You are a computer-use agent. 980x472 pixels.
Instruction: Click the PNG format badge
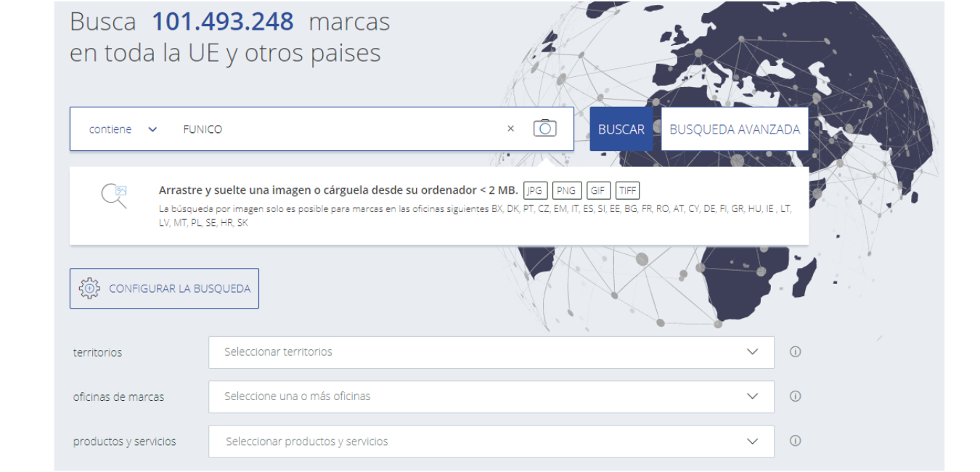coord(567,191)
